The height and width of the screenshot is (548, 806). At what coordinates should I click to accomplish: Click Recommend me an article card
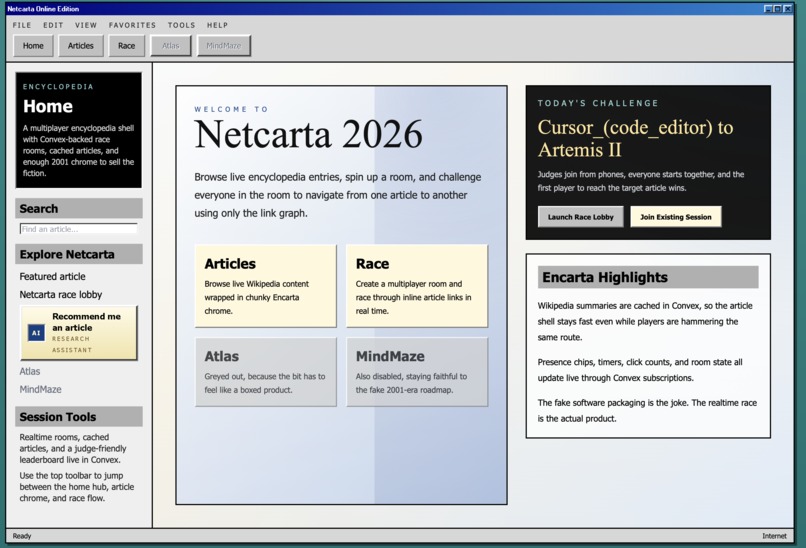[79, 333]
